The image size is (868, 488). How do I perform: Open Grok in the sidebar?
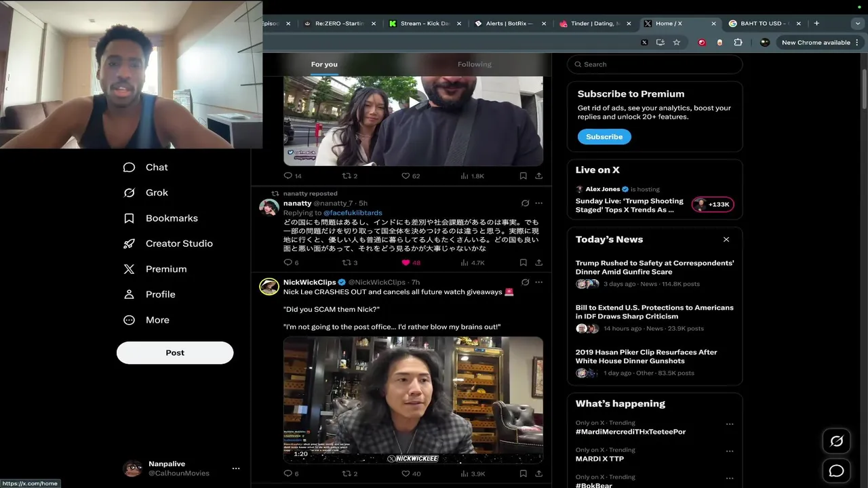point(145,192)
